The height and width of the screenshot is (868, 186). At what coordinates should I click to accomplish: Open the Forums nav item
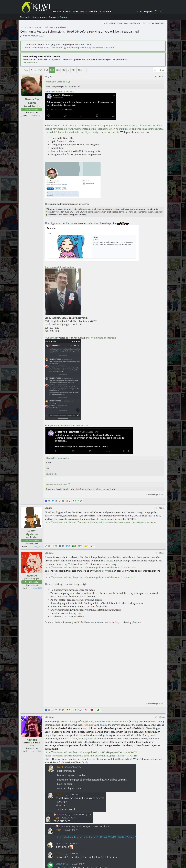pos(57,11)
